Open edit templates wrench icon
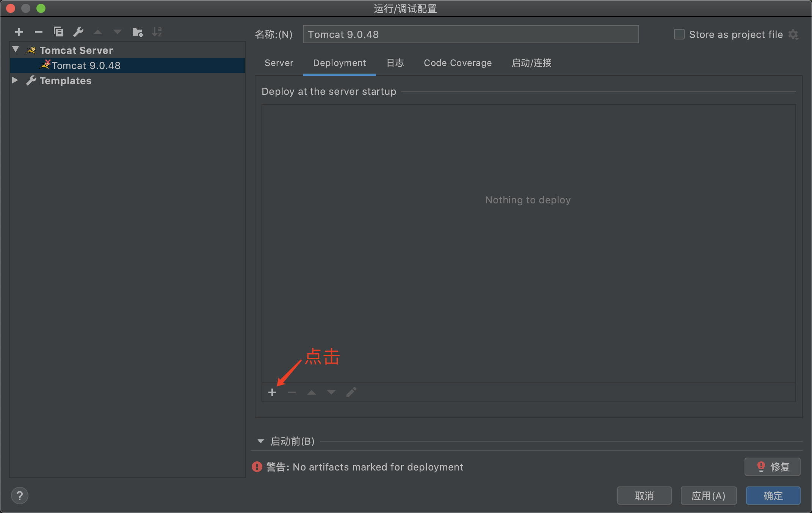The height and width of the screenshot is (513, 812). point(78,32)
